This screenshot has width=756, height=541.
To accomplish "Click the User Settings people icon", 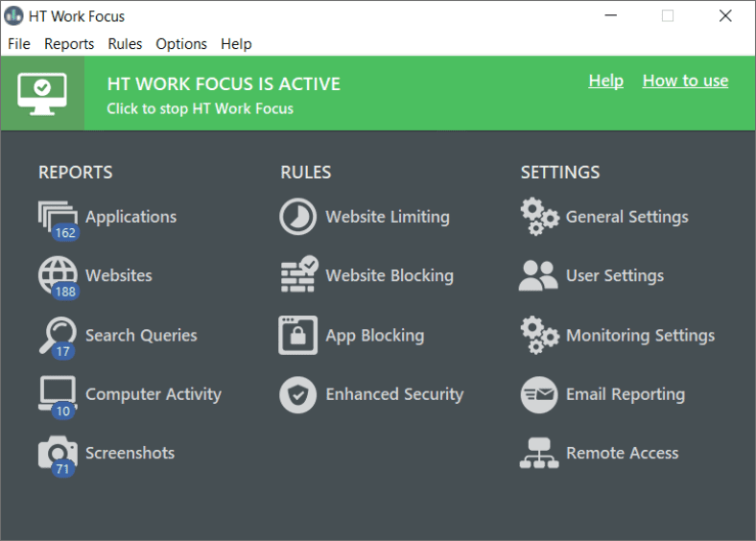I will pos(538,275).
